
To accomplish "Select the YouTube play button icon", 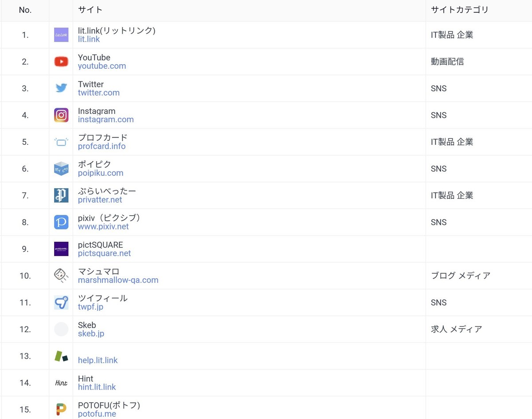I will coord(61,62).
